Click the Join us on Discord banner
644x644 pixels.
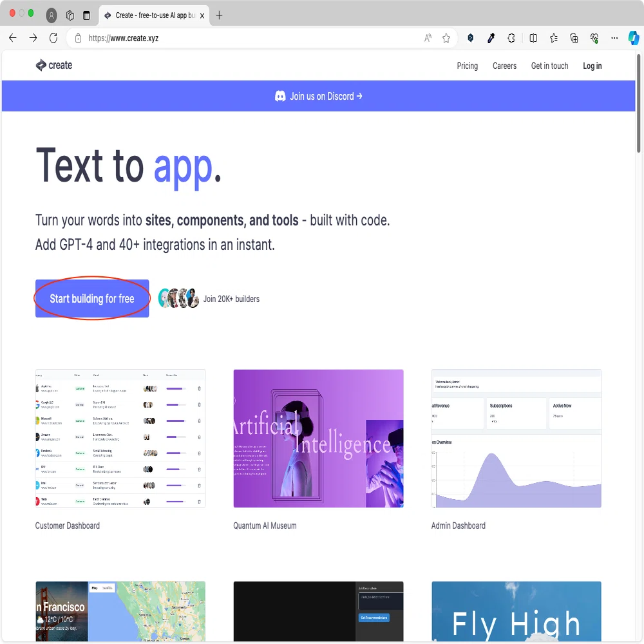pos(318,96)
